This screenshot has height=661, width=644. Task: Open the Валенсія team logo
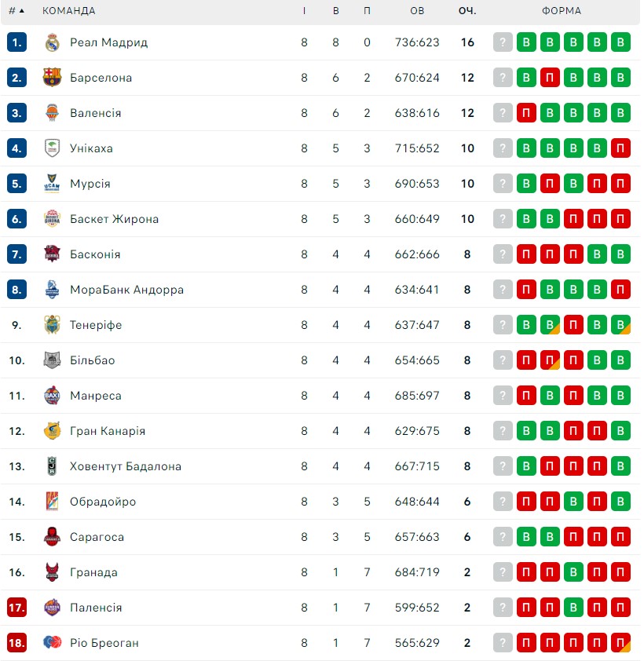point(52,113)
